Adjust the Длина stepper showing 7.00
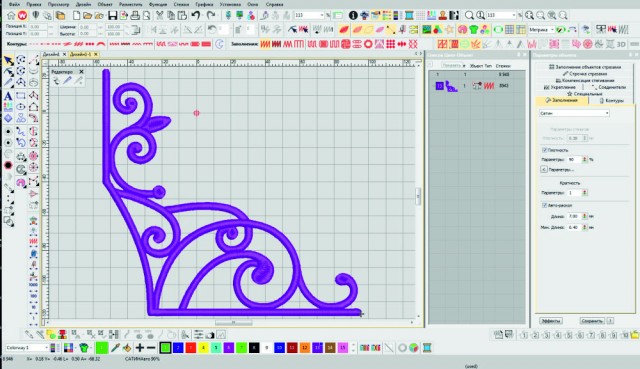This screenshot has height=369, width=640. coord(584,216)
